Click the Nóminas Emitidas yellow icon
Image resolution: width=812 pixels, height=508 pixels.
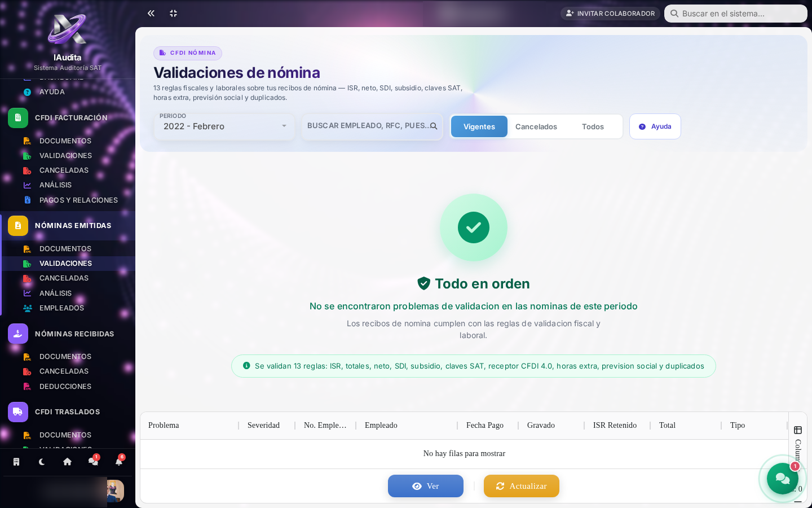pos(18,226)
